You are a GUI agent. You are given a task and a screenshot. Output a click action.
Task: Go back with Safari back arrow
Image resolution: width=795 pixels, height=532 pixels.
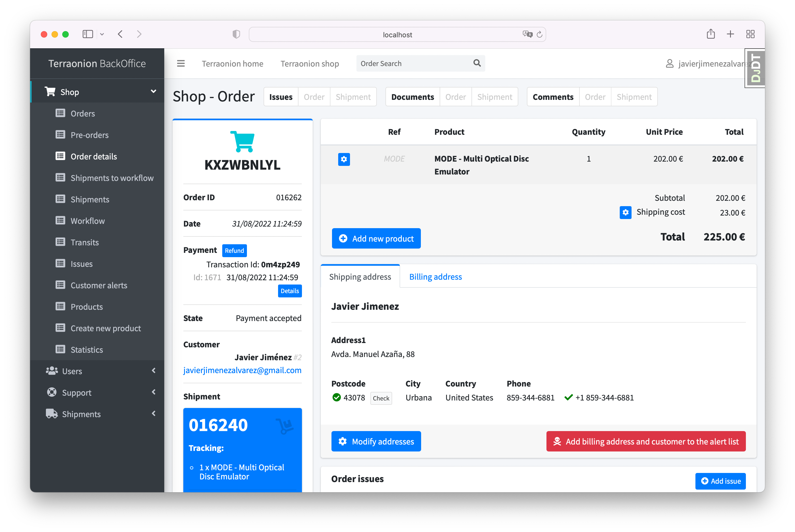pos(121,34)
